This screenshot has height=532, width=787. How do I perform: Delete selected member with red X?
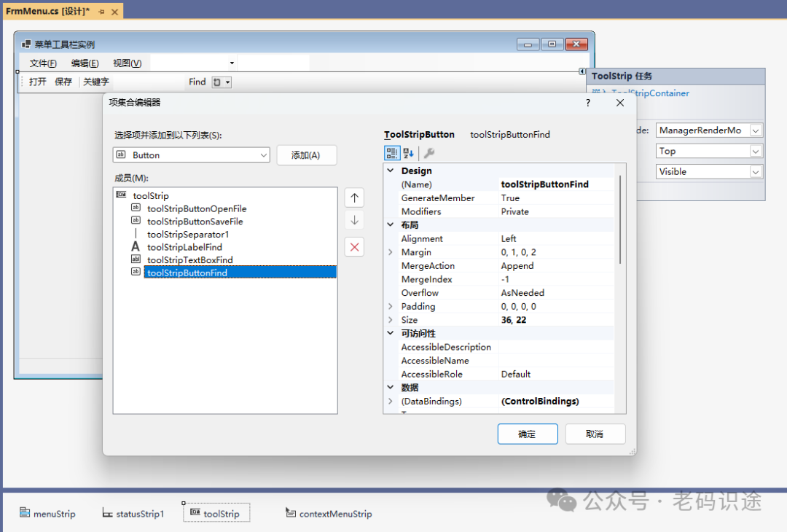(354, 247)
